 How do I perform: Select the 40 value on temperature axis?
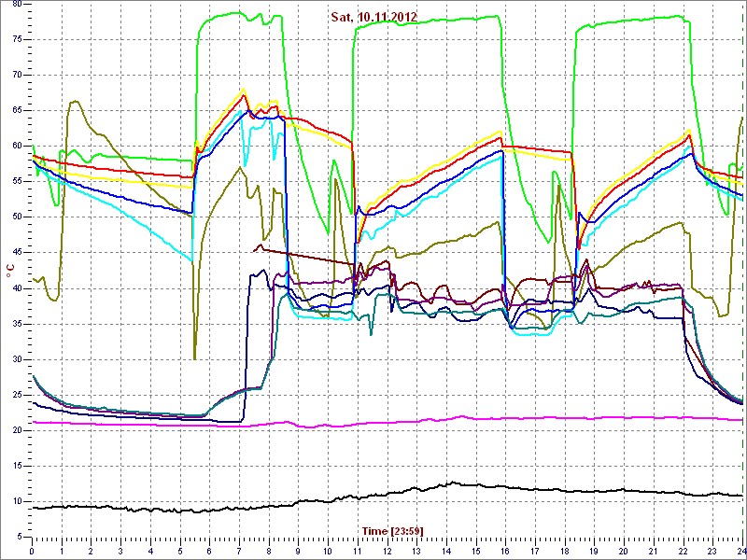click(17, 288)
